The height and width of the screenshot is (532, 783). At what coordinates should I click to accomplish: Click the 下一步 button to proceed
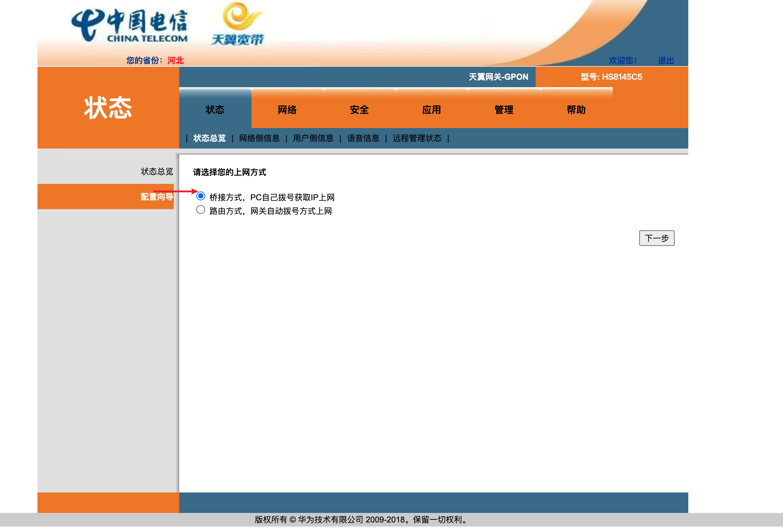pos(656,238)
